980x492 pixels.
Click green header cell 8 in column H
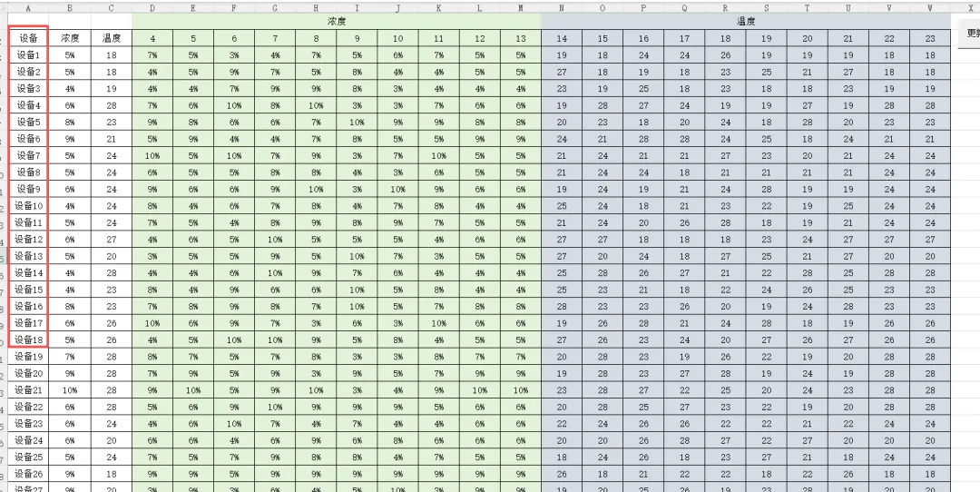(x=317, y=38)
